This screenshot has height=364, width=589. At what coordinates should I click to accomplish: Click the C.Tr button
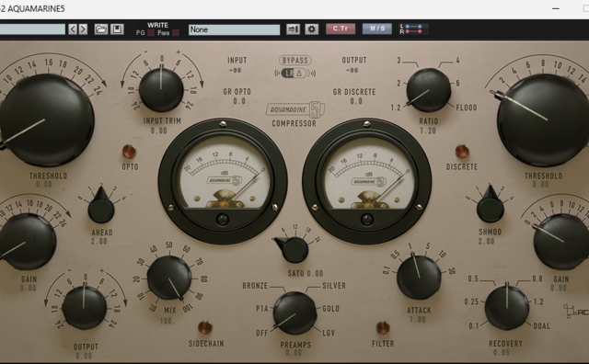[x=341, y=28]
